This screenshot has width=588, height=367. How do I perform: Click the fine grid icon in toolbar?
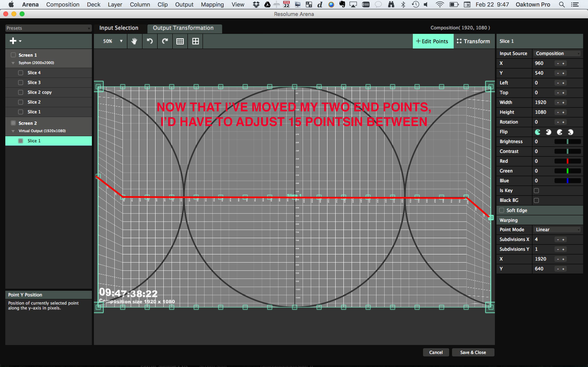180,41
